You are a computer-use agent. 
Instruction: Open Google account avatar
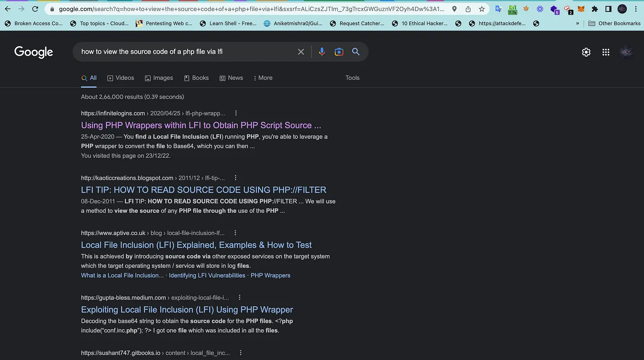coord(626,52)
